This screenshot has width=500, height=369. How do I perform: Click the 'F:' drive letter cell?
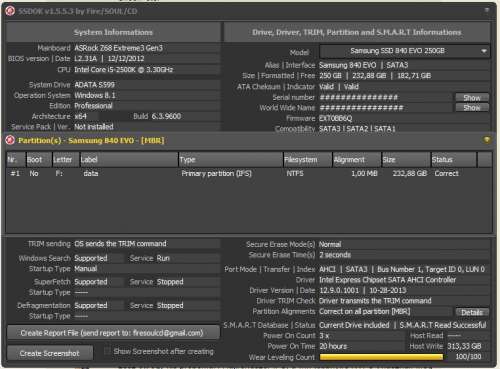(59, 173)
